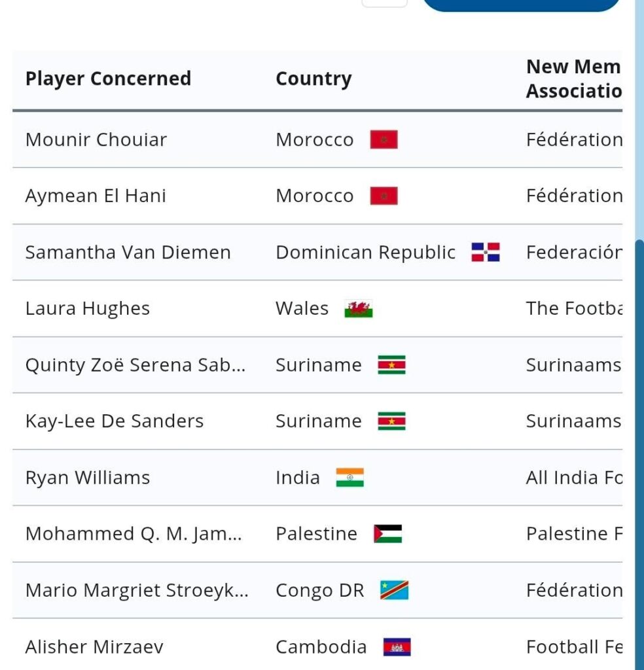Screen dimensions: 644x670
Task: Click the Cambodia flag icon
Action: pyautogui.click(x=397, y=647)
